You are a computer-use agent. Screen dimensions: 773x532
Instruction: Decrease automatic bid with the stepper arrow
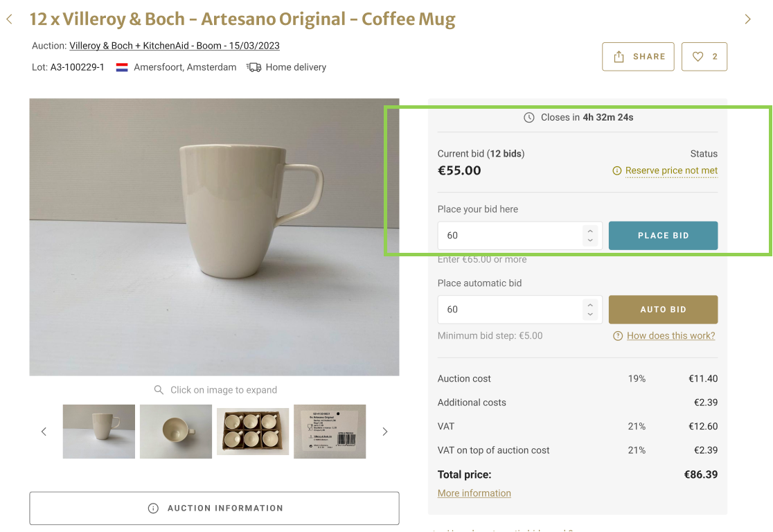tap(590, 314)
